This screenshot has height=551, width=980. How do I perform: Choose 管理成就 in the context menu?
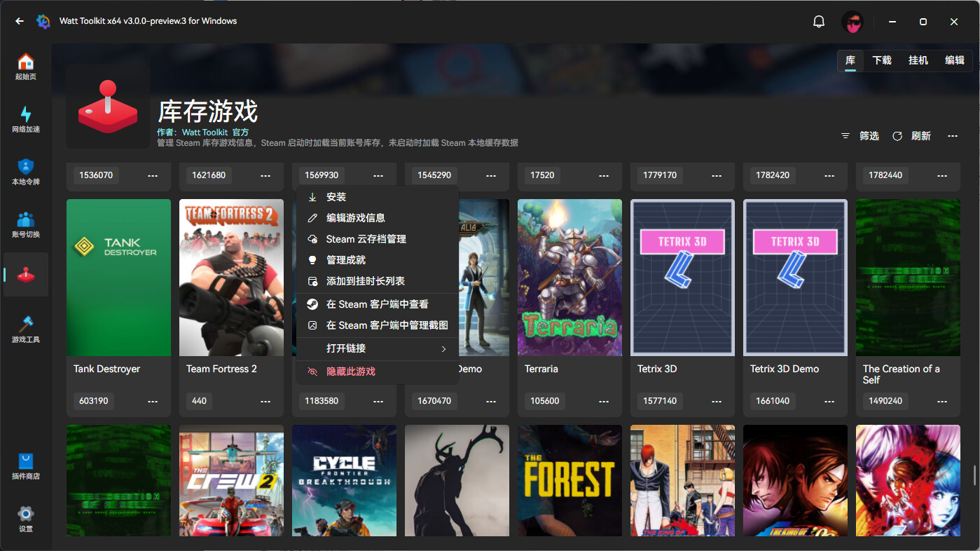pyautogui.click(x=343, y=260)
